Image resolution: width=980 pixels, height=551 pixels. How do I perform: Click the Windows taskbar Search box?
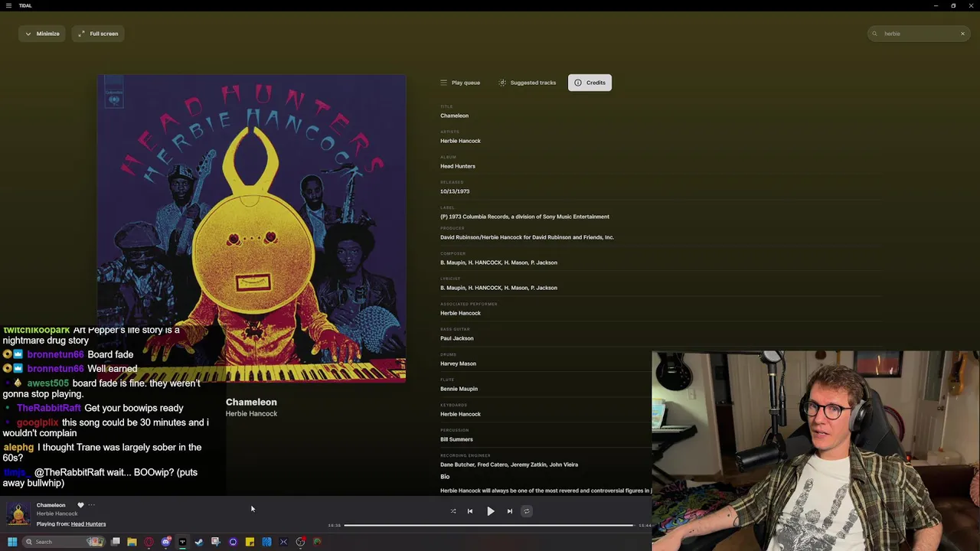click(x=63, y=542)
